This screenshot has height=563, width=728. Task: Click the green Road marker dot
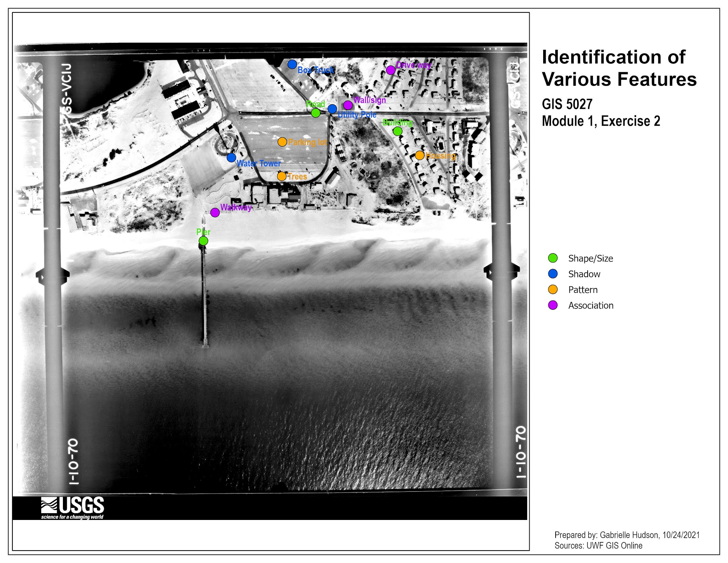pos(316,113)
